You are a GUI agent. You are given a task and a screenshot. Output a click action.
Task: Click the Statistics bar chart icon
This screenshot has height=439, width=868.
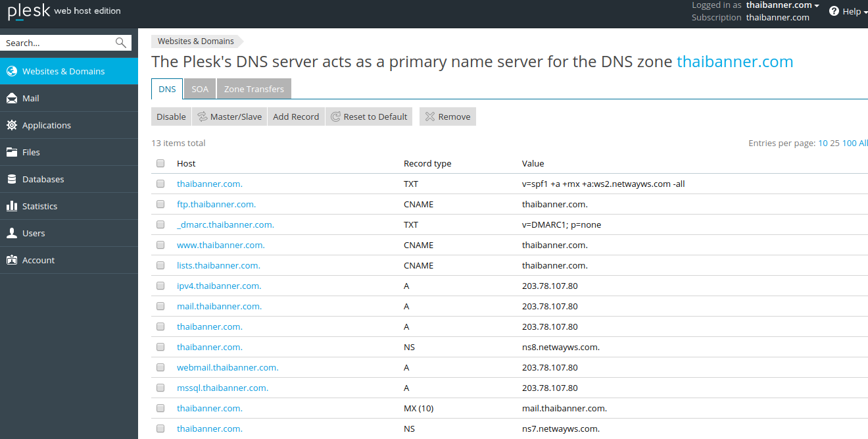click(11, 206)
